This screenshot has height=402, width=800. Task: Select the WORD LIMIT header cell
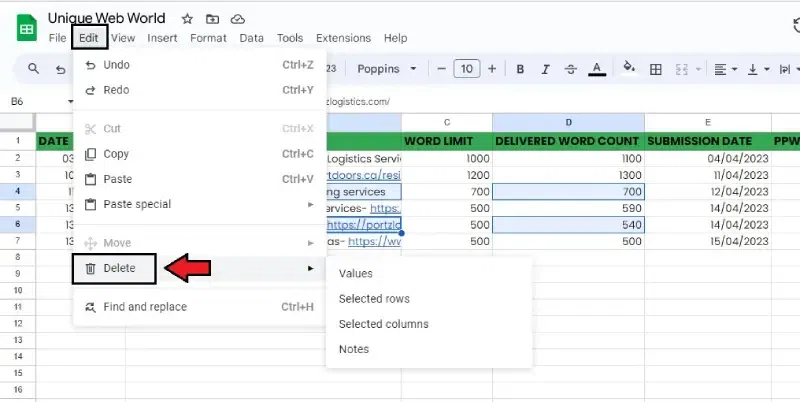coord(447,141)
